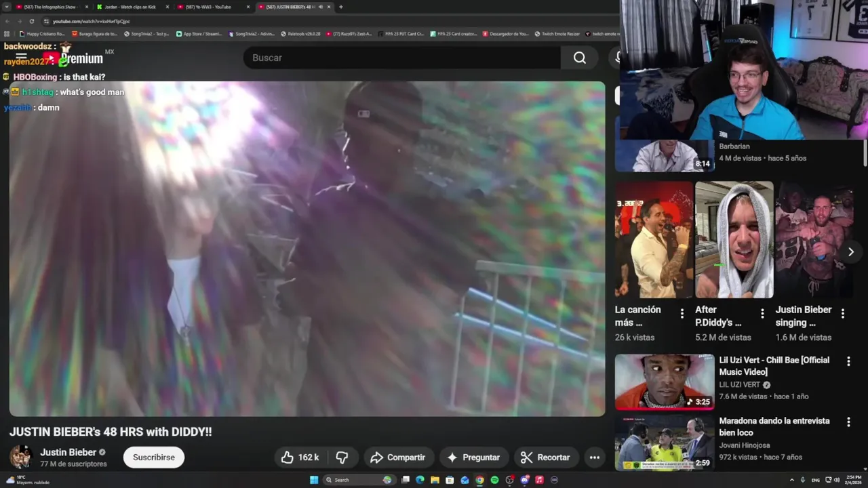Open 'La canción más' short thumbnail
The image size is (868, 488).
click(x=654, y=239)
